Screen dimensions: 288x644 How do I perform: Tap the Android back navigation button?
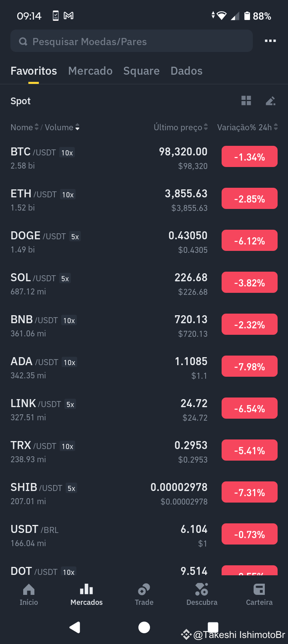pos(75,627)
